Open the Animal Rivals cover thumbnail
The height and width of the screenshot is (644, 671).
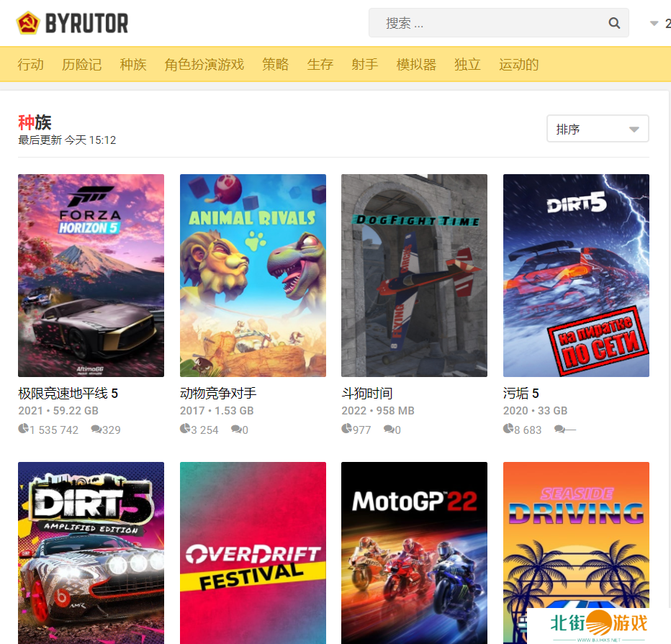[x=253, y=275]
